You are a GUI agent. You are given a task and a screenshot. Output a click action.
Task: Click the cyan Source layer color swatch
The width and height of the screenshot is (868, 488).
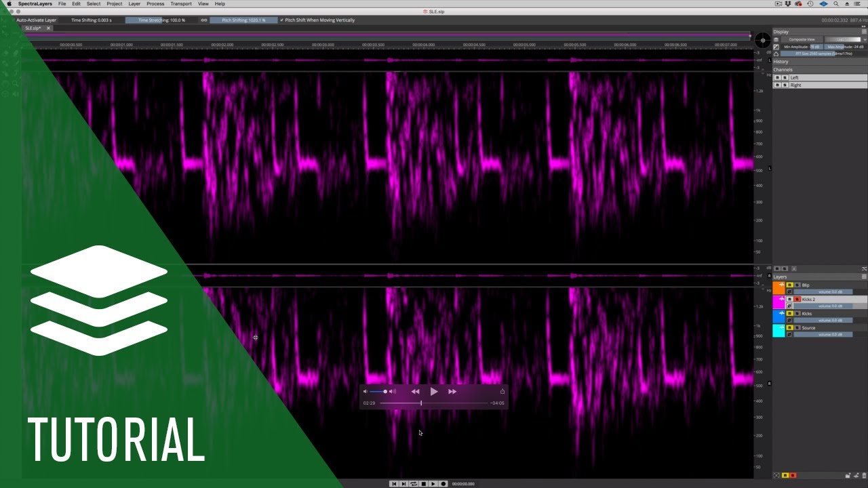tap(778, 331)
